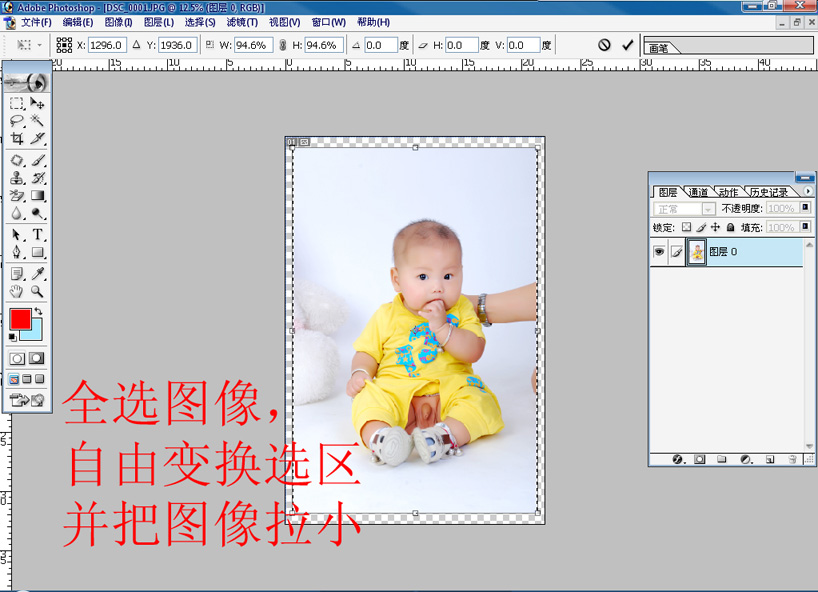
Task: Toggle maintain aspect ratio chain link
Action: pyautogui.click(x=282, y=45)
